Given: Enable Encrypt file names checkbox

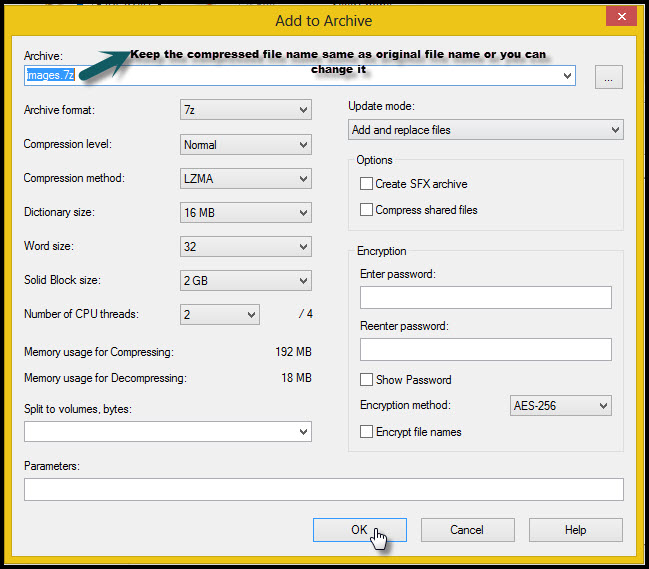Looking at the screenshot, I should coord(367,432).
